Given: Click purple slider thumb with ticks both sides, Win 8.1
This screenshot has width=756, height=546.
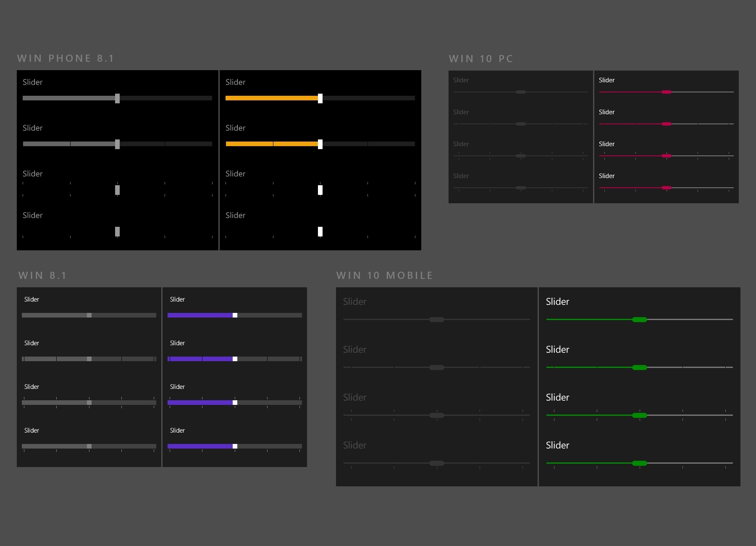Looking at the screenshot, I should click(235, 402).
